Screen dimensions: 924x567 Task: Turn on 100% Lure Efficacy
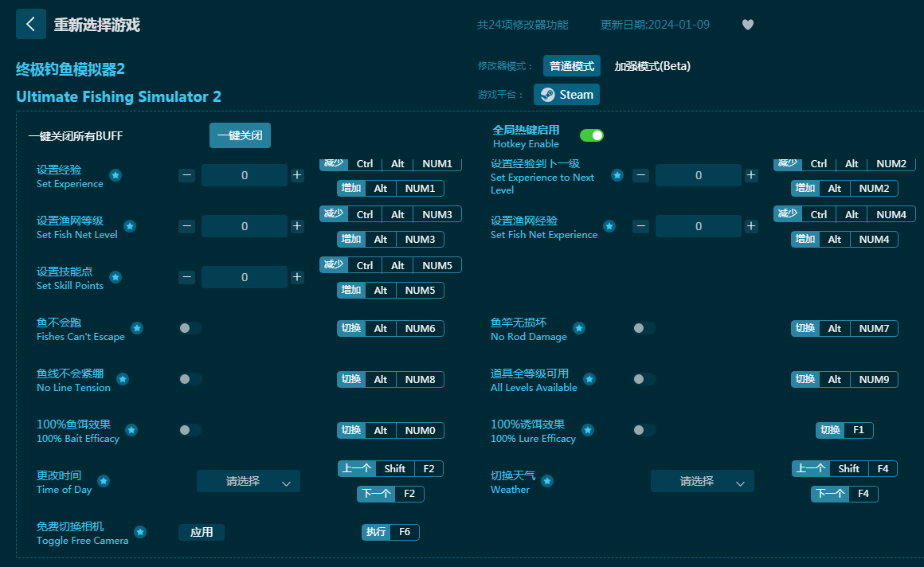tap(644, 430)
